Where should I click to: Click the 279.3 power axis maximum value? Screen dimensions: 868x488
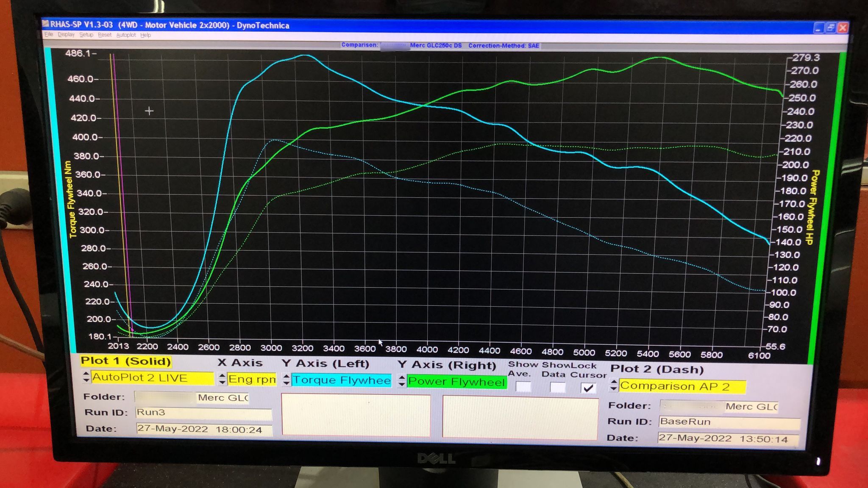[x=806, y=57]
